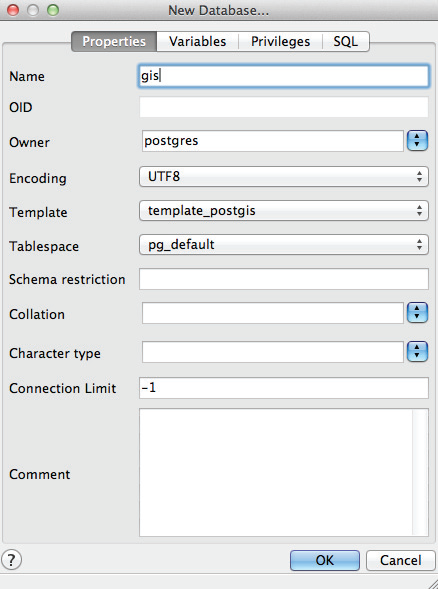Viewport: 438px width, 589px height.
Task: Switch to the Privileges tab
Action: click(x=280, y=41)
